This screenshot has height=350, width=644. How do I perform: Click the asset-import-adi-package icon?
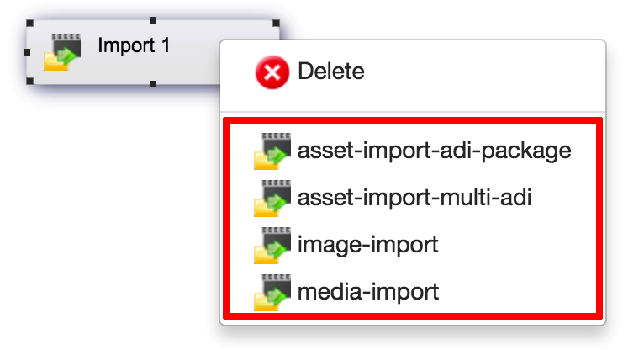(x=272, y=151)
